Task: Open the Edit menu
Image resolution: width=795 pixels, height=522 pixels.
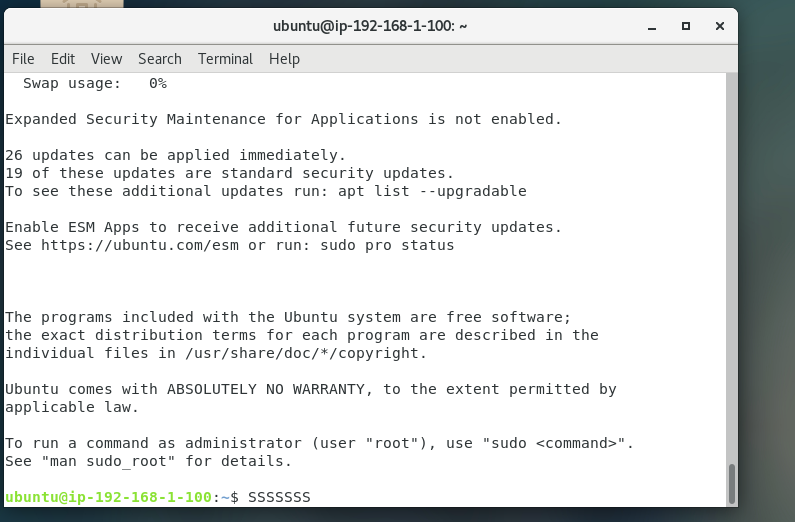Action: [x=63, y=59]
